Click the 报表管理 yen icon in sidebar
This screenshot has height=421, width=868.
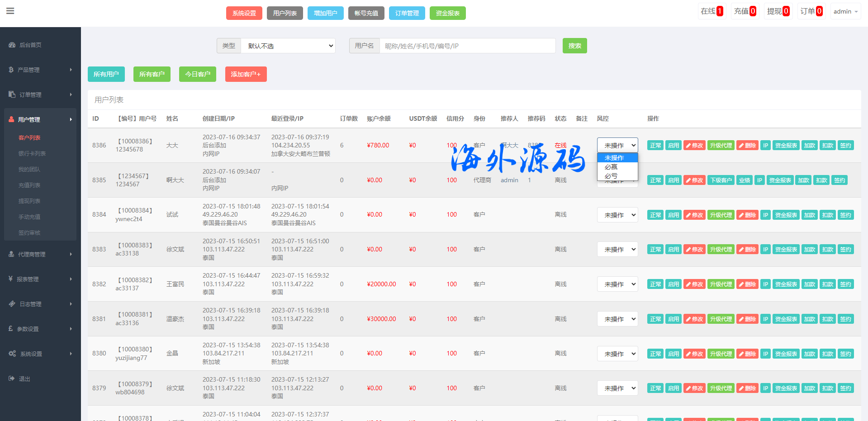[10, 279]
